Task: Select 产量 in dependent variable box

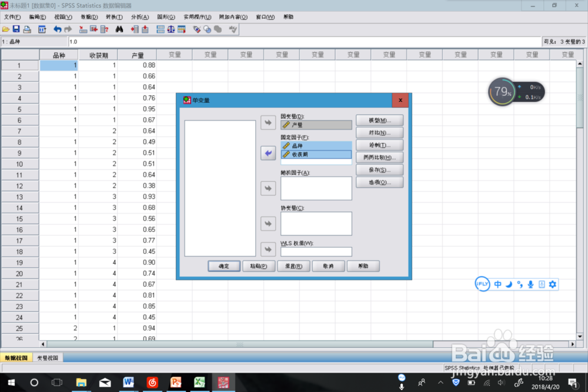Action: (x=316, y=125)
